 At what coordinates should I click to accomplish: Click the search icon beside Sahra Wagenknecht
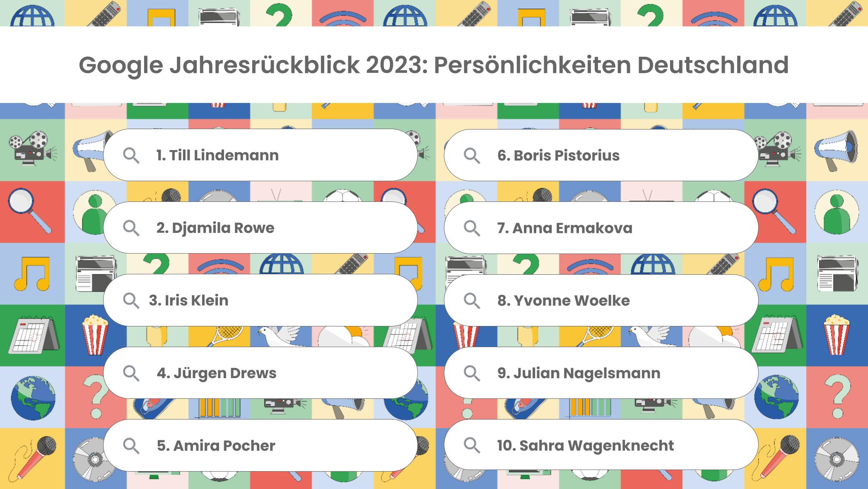pos(472,446)
